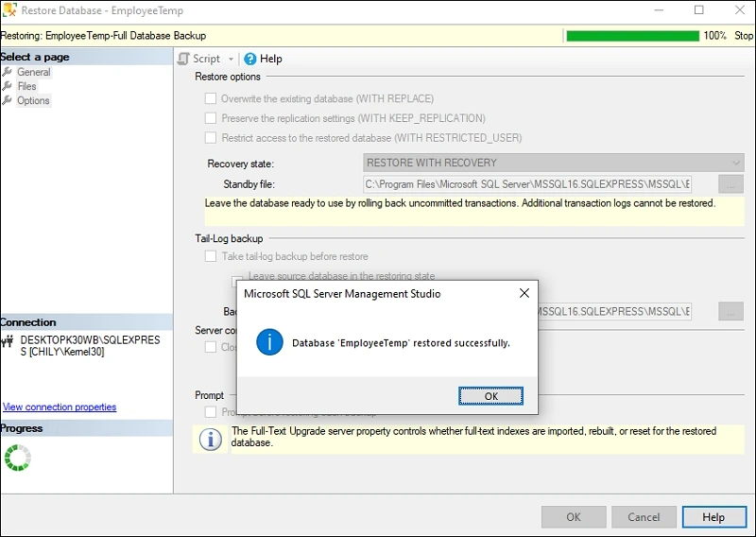
Task: Toggle Take tail-log backup before restore checkbox
Action: pos(211,256)
